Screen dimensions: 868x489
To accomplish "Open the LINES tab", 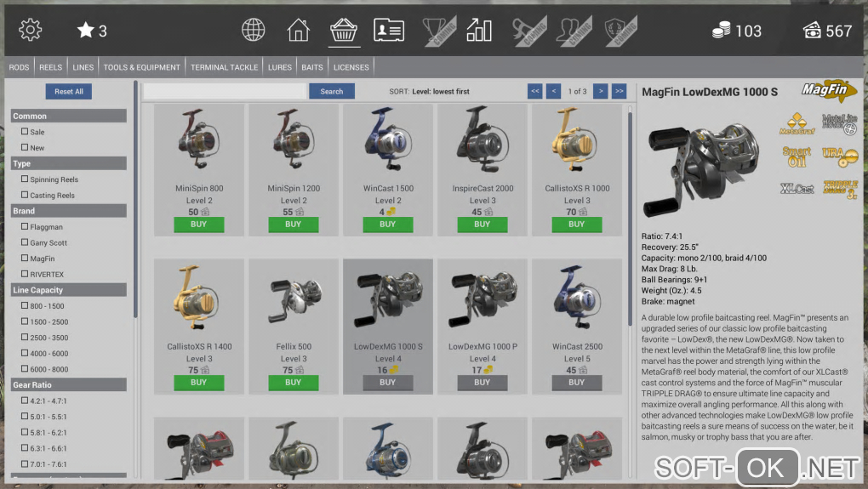I will pyautogui.click(x=83, y=67).
